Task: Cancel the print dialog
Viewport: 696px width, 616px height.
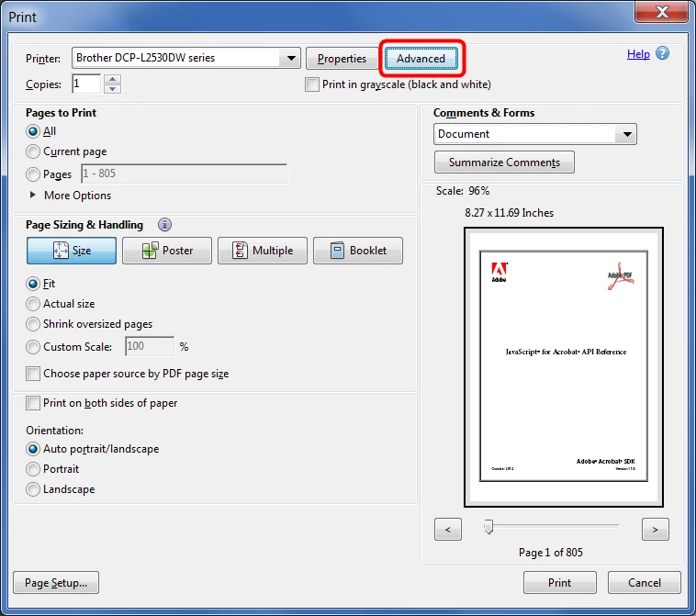Action: tap(644, 583)
